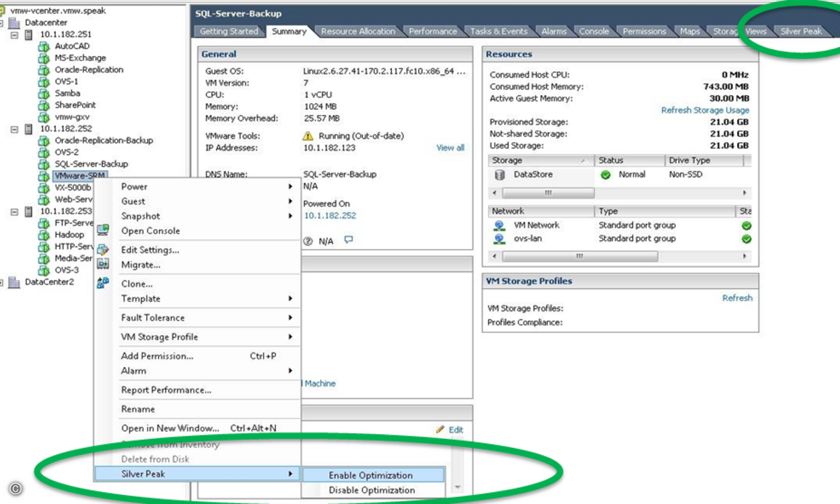Screen dimensions: 840x504
Task: Switch to the Tasks & Events tab
Action: click(498, 31)
